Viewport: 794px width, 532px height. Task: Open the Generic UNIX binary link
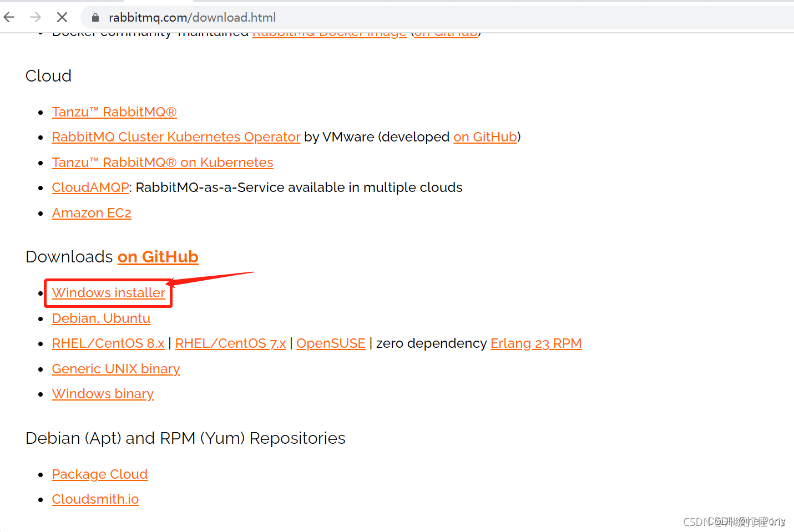(116, 369)
